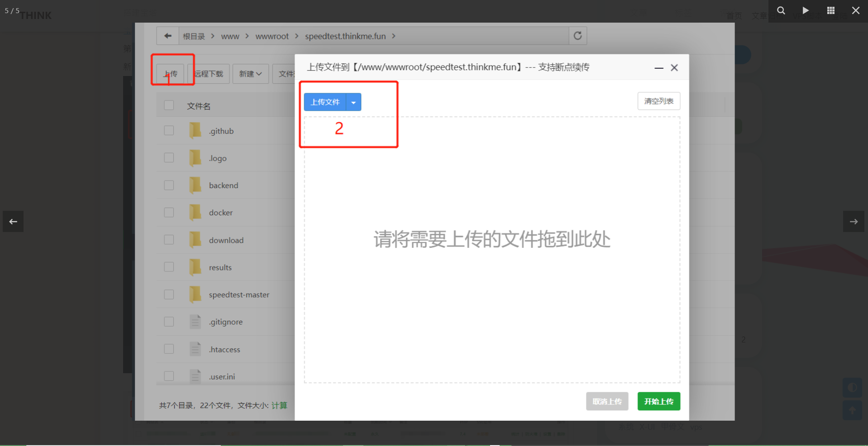
Task: Open the backend folder name
Action: pyautogui.click(x=224, y=185)
